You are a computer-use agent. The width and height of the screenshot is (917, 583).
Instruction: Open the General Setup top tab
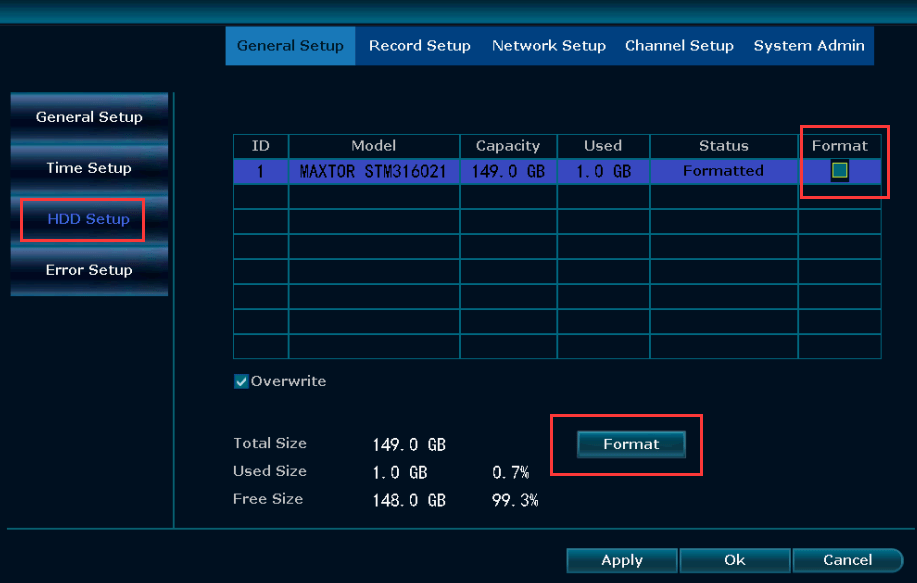click(290, 46)
